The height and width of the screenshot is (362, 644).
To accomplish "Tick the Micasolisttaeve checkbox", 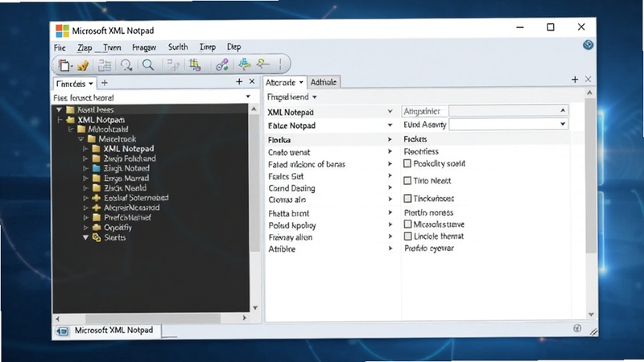I will click(x=408, y=224).
